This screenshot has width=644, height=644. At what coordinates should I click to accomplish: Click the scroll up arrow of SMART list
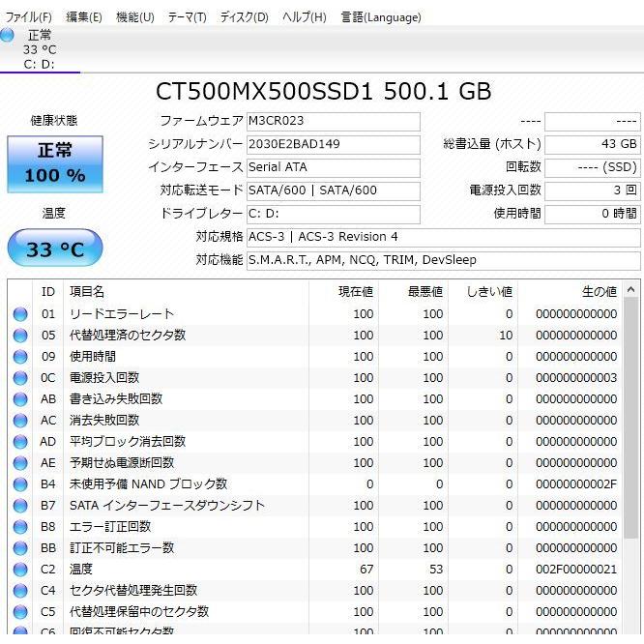[x=630, y=290]
